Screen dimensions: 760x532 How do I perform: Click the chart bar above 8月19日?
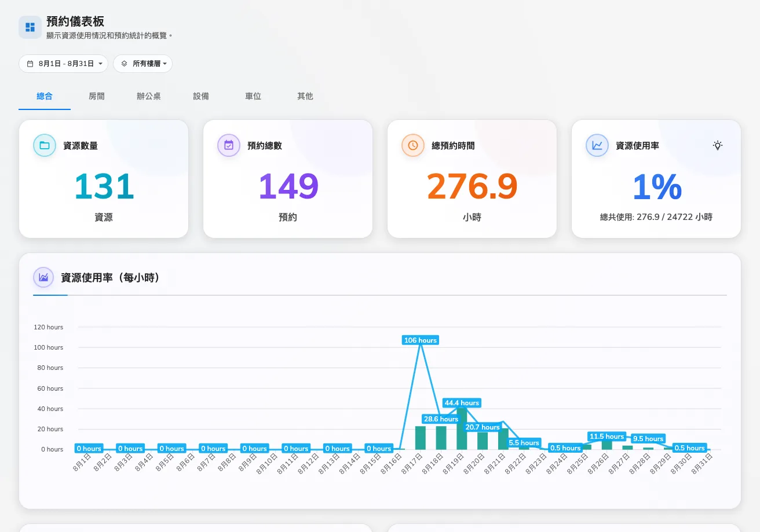tap(462, 429)
